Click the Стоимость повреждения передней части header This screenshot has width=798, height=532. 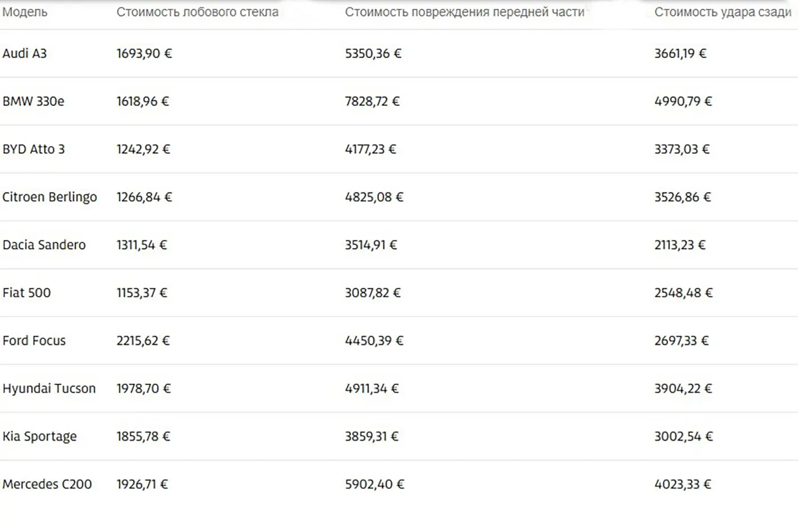[x=465, y=12]
